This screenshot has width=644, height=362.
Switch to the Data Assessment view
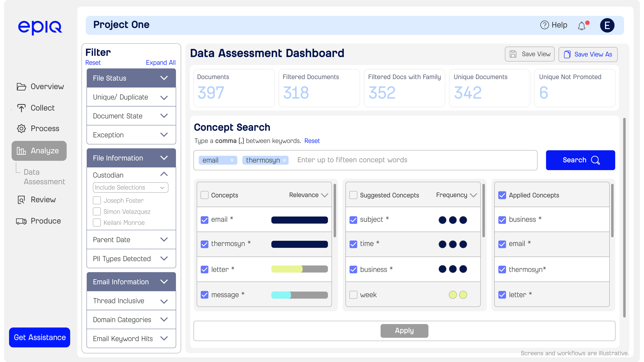pos(45,177)
